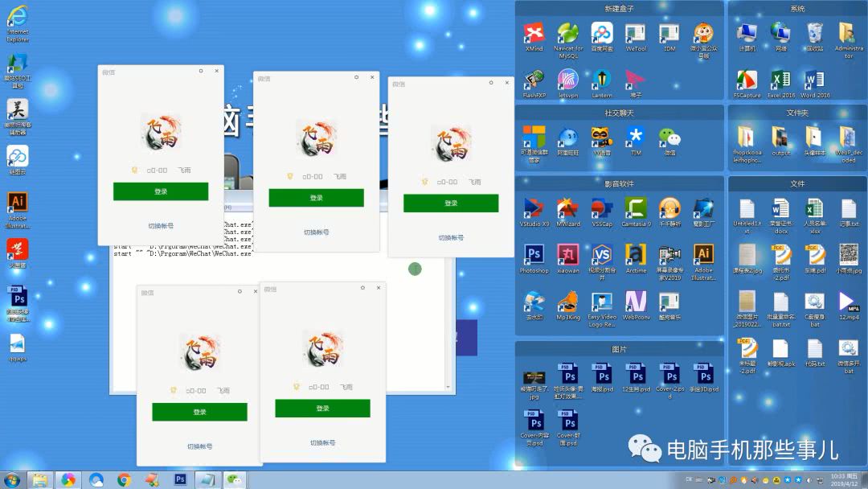Open Camtasia 9 in the 影音软件 group

click(636, 208)
